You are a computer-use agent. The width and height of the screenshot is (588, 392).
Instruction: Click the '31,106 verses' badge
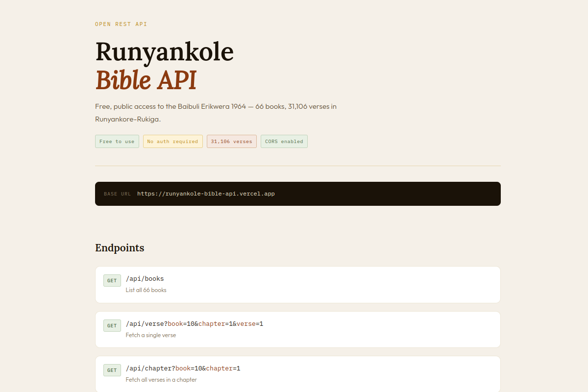pyautogui.click(x=231, y=141)
